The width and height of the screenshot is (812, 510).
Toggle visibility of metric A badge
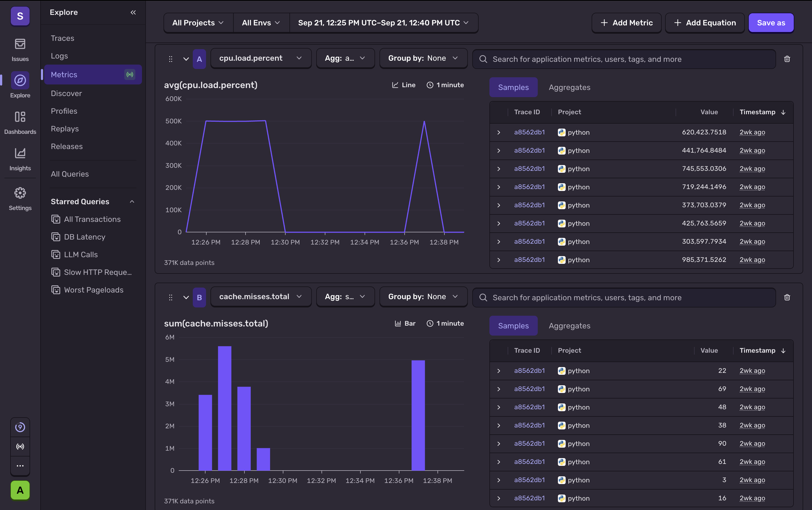click(199, 59)
